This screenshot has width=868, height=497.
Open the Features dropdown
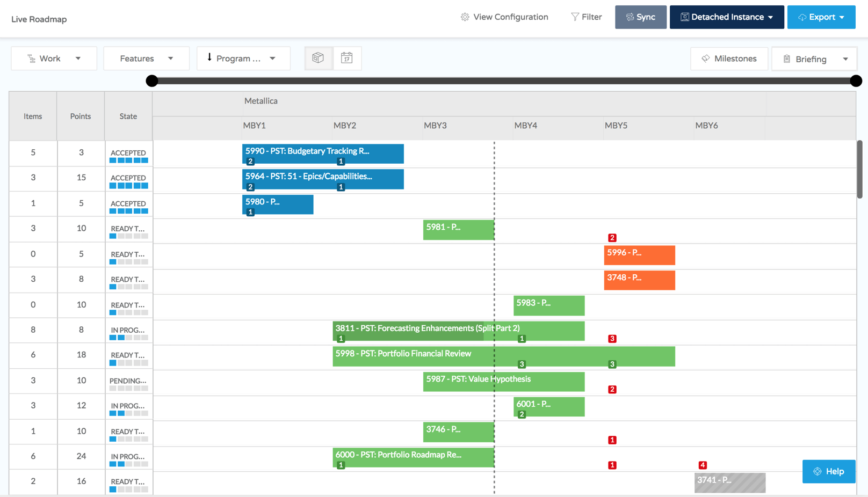(146, 58)
